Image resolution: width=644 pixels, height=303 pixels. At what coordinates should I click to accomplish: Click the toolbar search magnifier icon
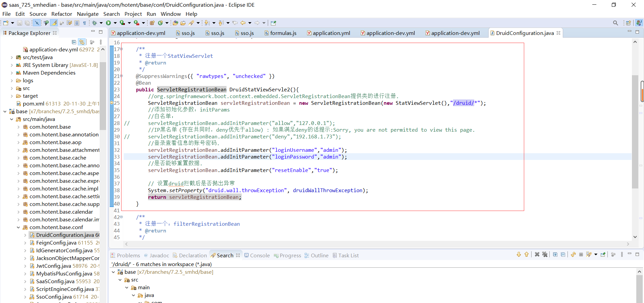click(x=615, y=23)
